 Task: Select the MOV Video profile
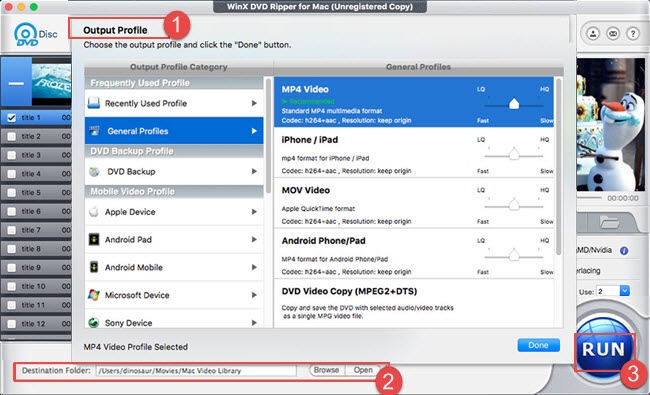[414, 203]
